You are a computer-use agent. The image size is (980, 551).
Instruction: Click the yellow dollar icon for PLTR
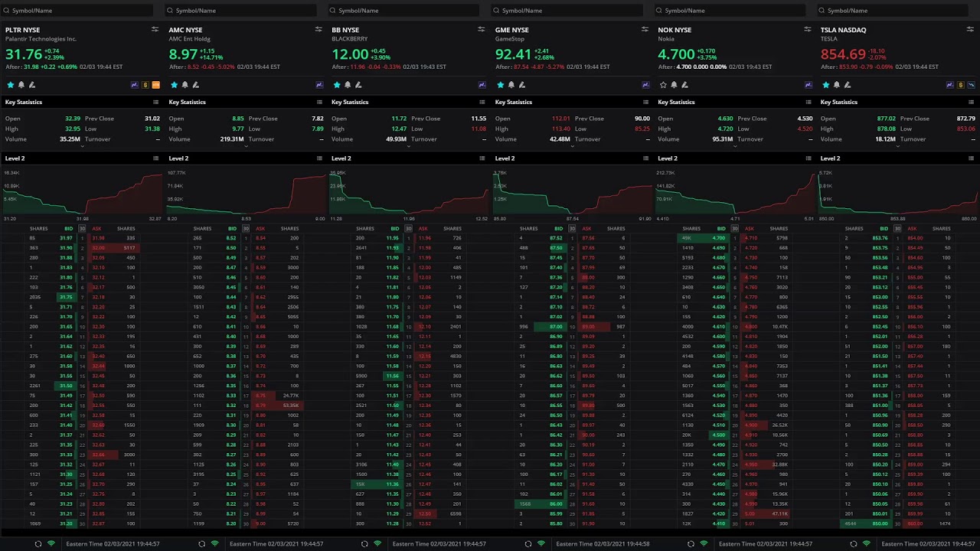click(145, 85)
